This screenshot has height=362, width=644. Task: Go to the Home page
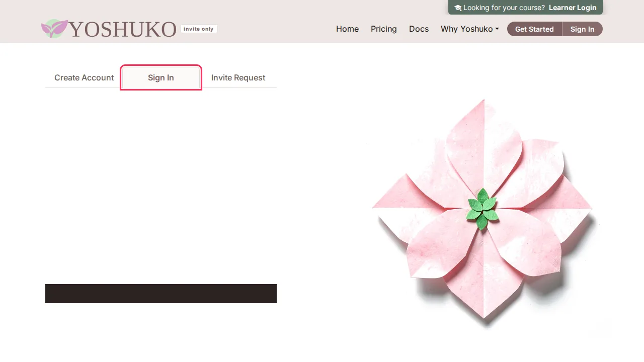pos(347,29)
